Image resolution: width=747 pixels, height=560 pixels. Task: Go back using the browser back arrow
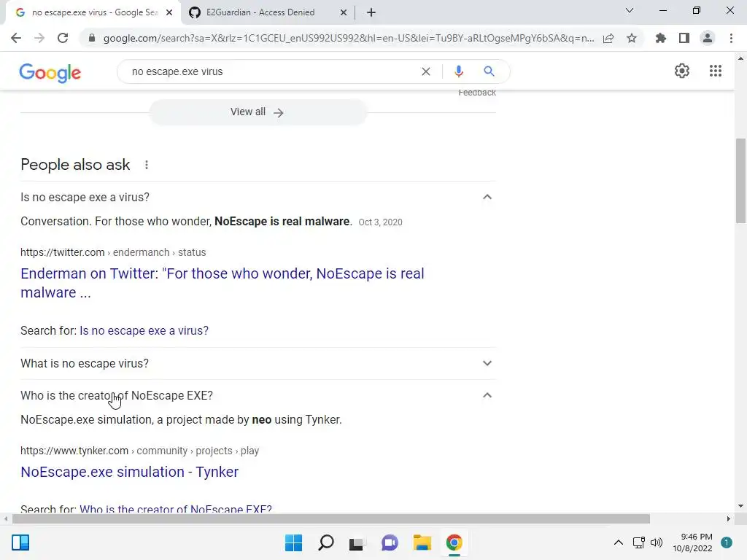16,38
